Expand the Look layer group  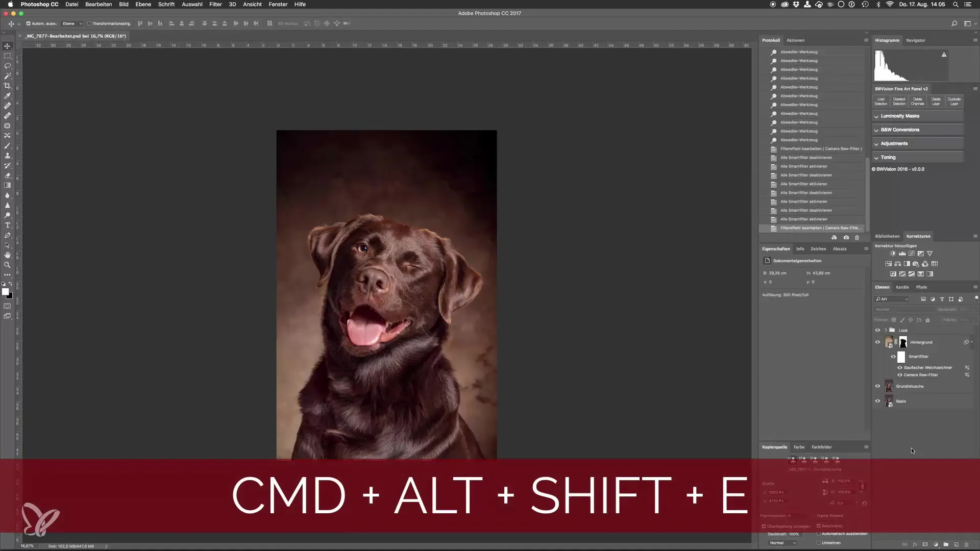pos(886,330)
